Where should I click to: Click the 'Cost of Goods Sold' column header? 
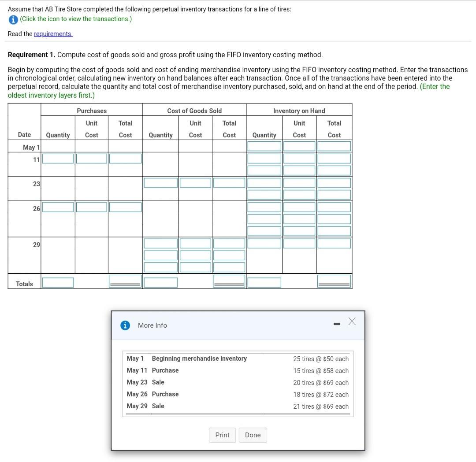coord(194,111)
